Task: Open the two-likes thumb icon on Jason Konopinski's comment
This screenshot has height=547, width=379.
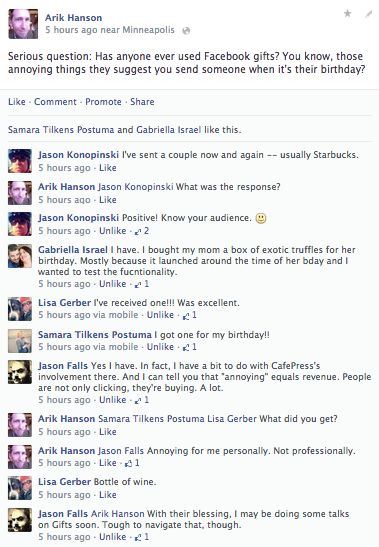Action: coord(138,231)
